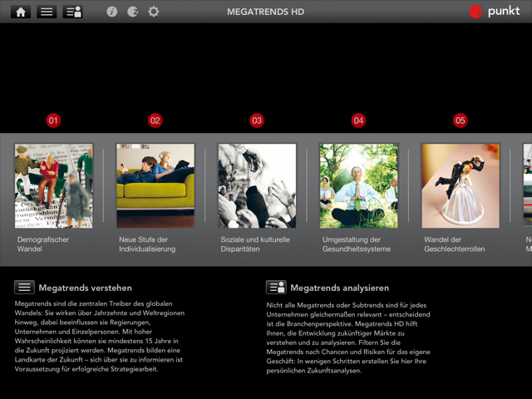Open the analysis view icon in top toolbar
The width and height of the screenshot is (532, 399).
point(73,12)
